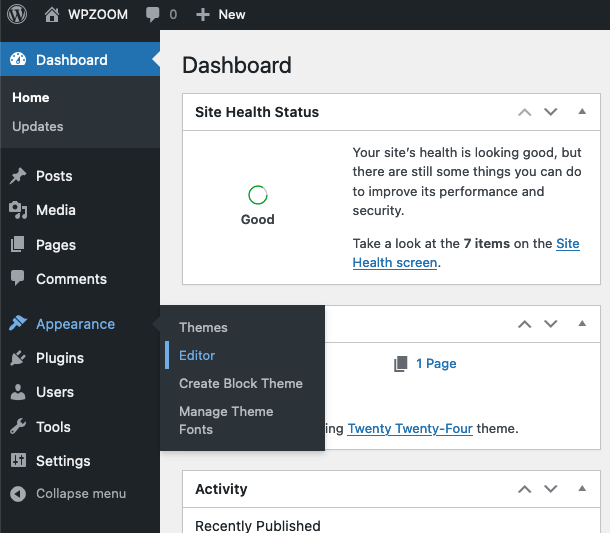
Task: Choose Create Block Theme option
Action: click(241, 384)
